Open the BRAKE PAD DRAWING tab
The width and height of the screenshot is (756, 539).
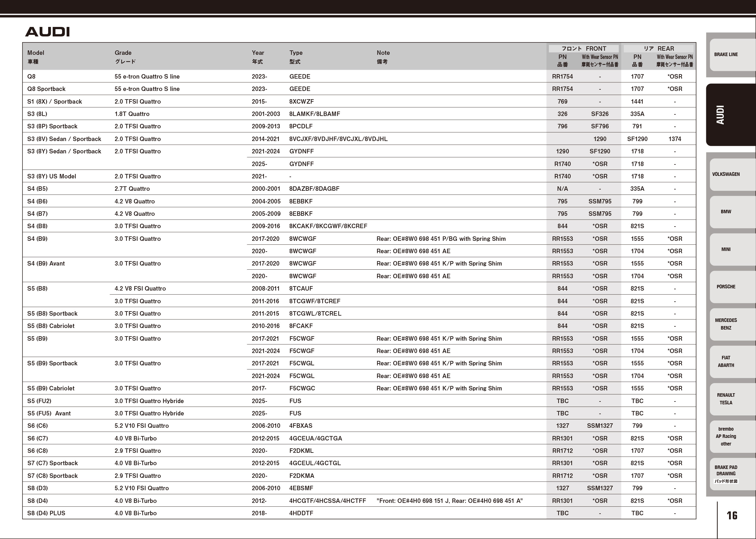733,474
